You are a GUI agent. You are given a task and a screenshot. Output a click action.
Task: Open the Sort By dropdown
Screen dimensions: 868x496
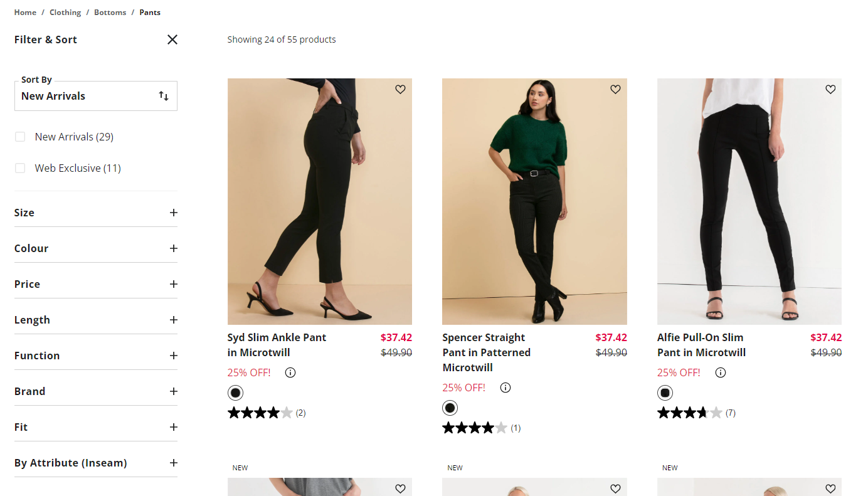coord(95,96)
